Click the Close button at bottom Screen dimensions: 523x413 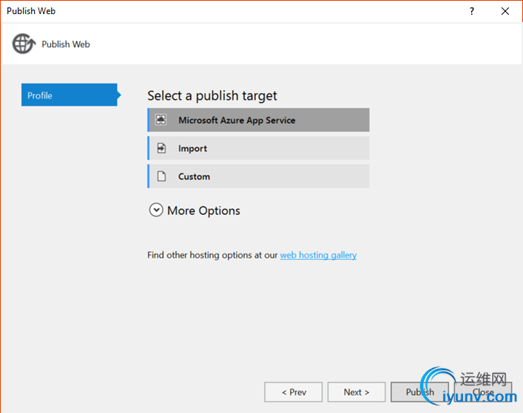point(483,392)
